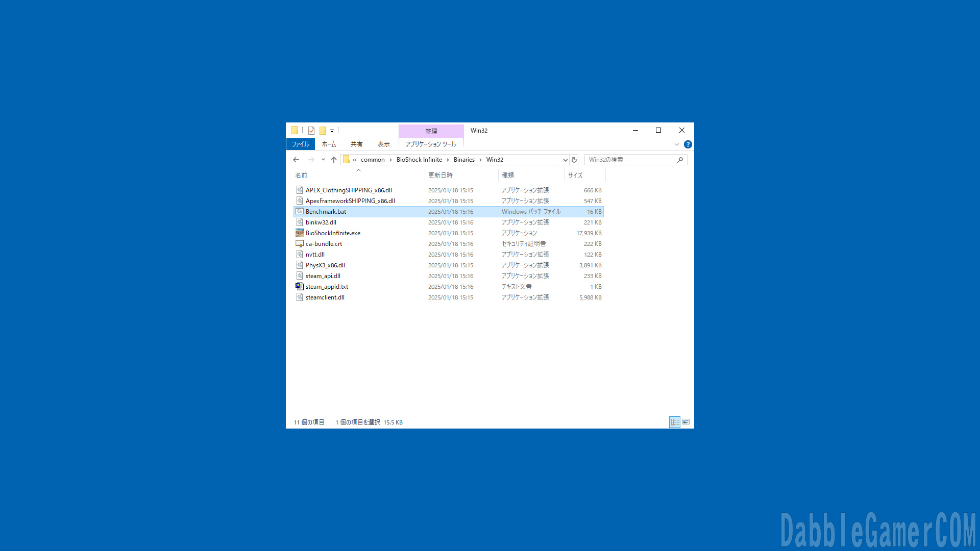
Task: Switch to the ホーム ribbon tab
Action: [329, 144]
